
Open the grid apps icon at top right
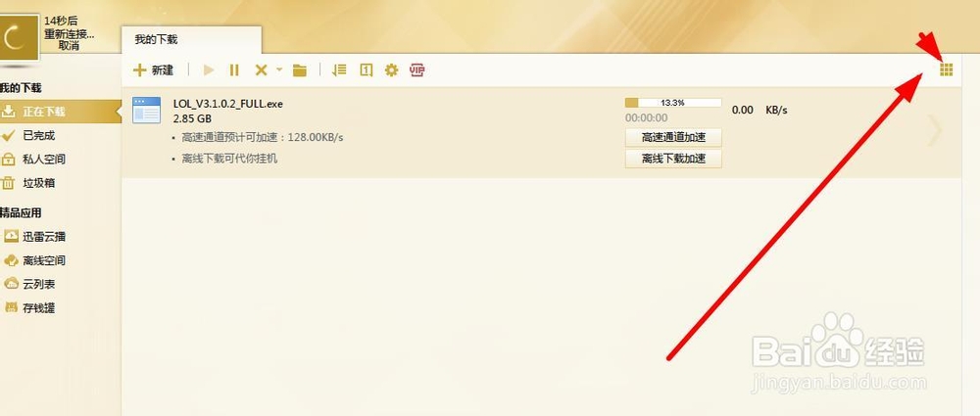pyautogui.click(x=947, y=69)
